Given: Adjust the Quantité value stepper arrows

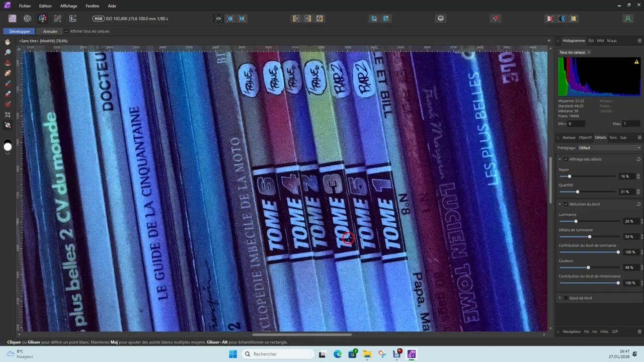Looking at the screenshot, I should pos(638,192).
